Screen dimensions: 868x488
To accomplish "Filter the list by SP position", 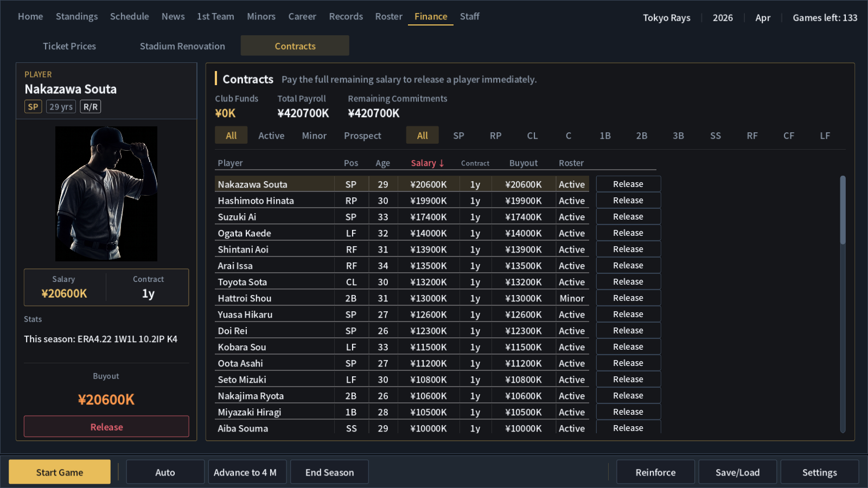I will pyautogui.click(x=458, y=136).
